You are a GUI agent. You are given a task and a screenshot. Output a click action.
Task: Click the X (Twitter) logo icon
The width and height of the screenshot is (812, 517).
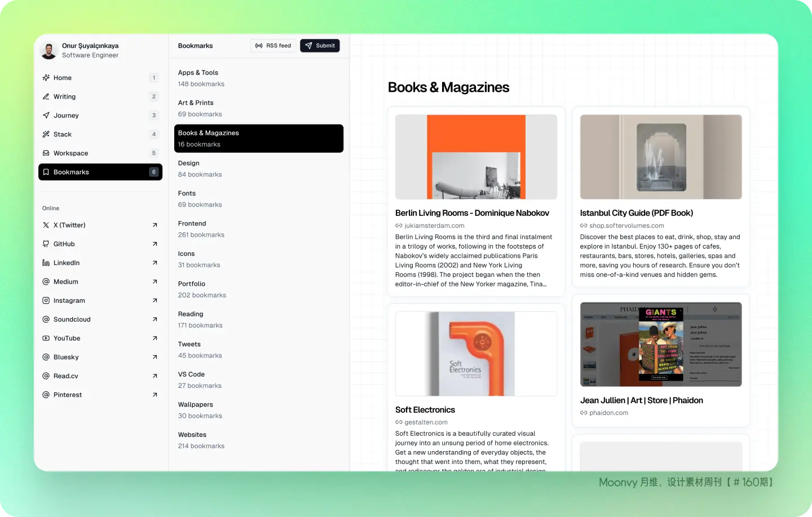pyautogui.click(x=46, y=225)
